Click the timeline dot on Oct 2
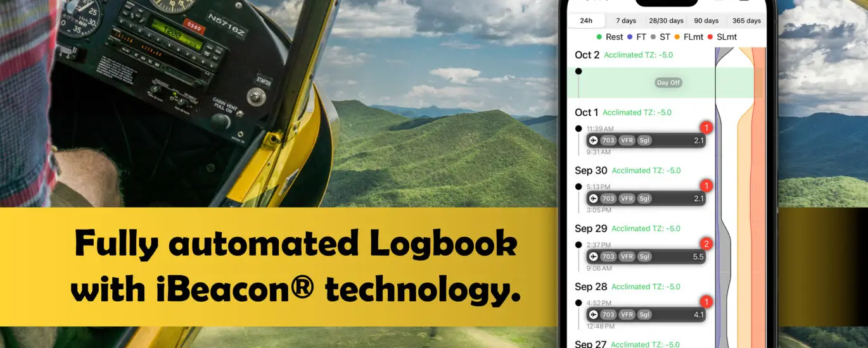The width and height of the screenshot is (868, 348). pyautogui.click(x=578, y=71)
